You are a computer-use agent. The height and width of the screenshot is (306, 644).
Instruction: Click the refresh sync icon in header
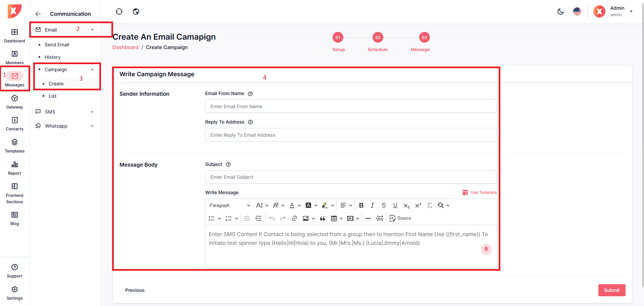119,12
